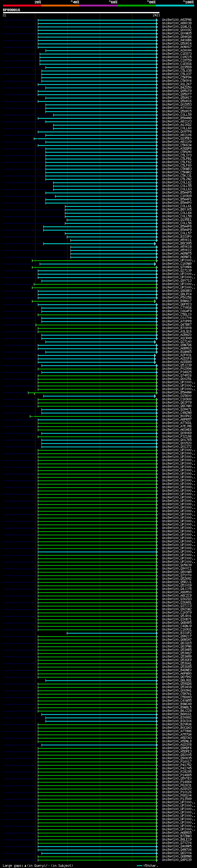
Task: Open hit UniRef100_A9ZPM6
Action: [x=176, y=20]
